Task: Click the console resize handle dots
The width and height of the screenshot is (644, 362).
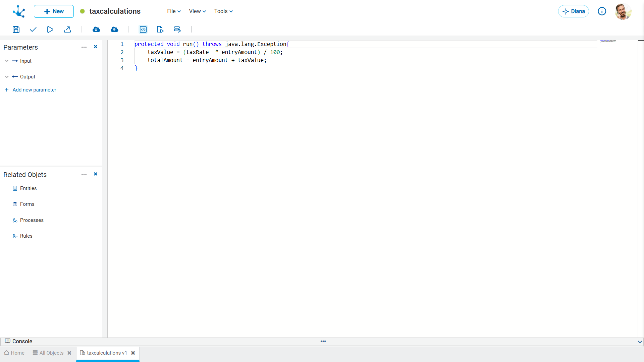Action: (323, 341)
